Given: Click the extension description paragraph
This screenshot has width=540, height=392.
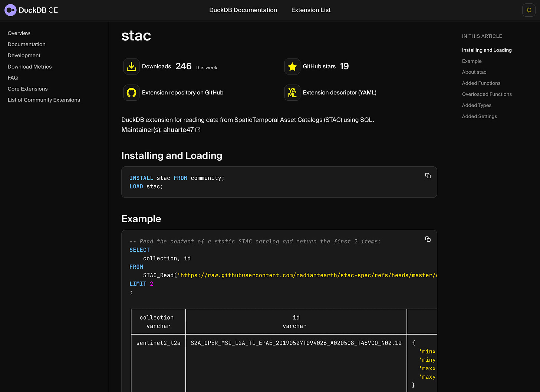Looking at the screenshot, I should tap(248, 120).
